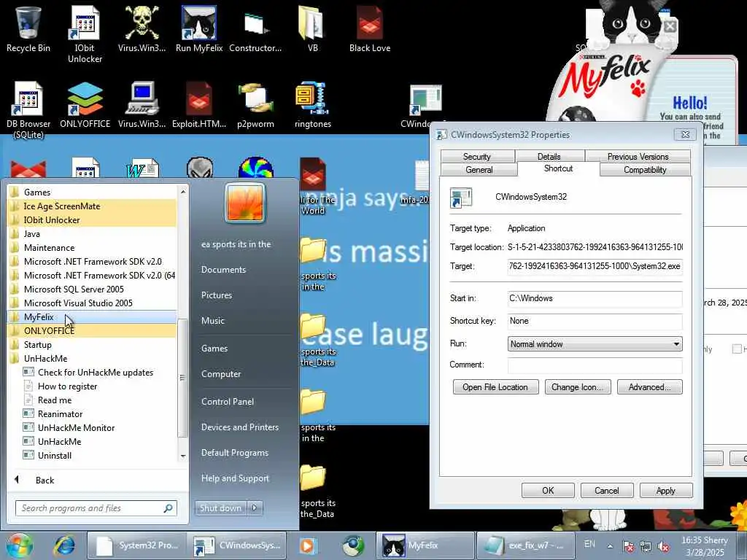Open the Shut down options arrow
747x560 pixels.
(255, 508)
